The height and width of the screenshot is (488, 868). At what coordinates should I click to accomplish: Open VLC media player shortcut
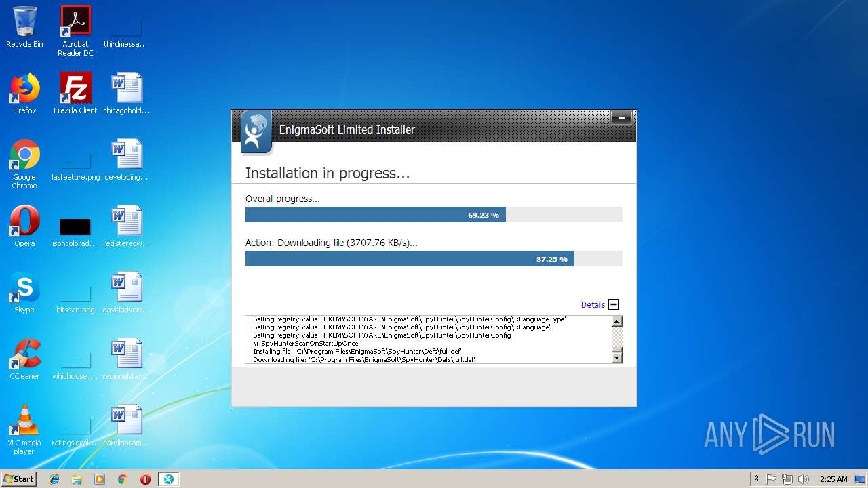(x=24, y=429)
